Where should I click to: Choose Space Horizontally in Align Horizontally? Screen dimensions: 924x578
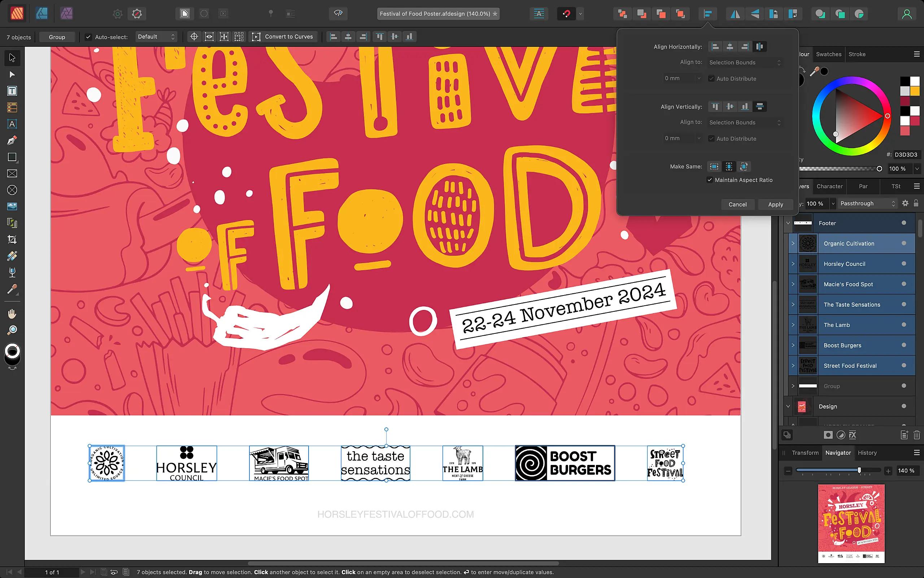[x=759, y=47]
